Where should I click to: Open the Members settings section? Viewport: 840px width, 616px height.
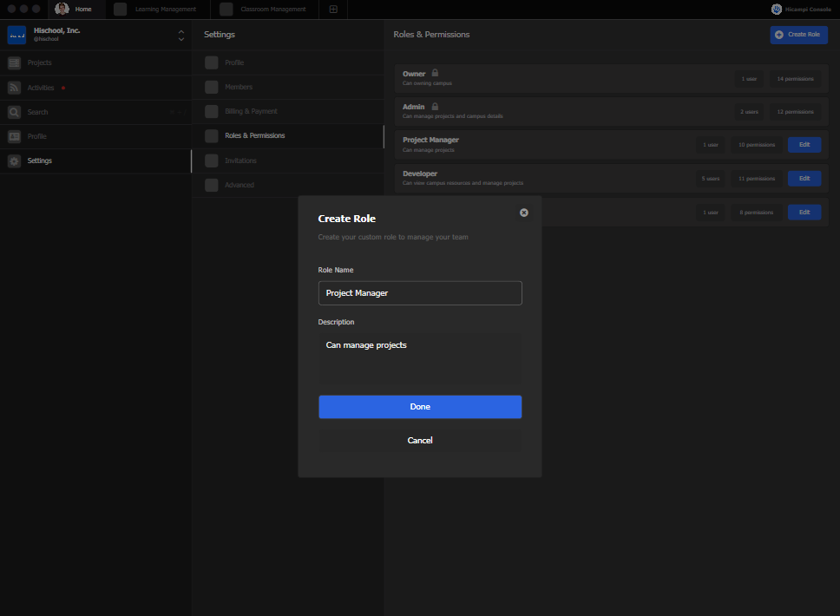pos(239,87)
